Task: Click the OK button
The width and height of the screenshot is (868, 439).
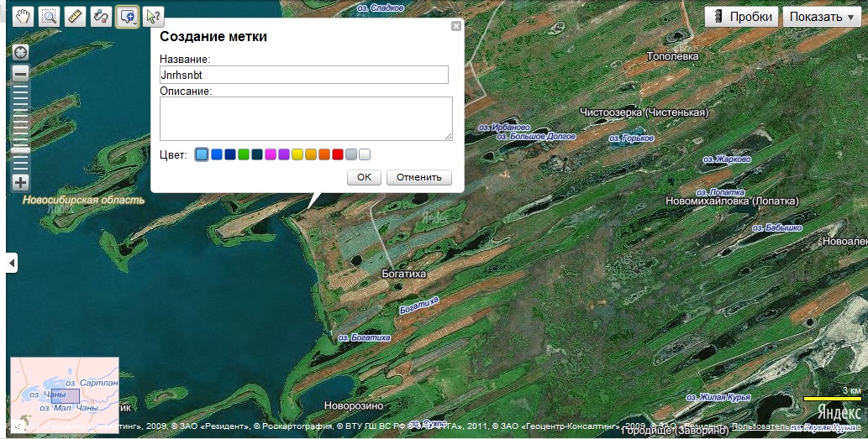Action: [x=364, y=177]
